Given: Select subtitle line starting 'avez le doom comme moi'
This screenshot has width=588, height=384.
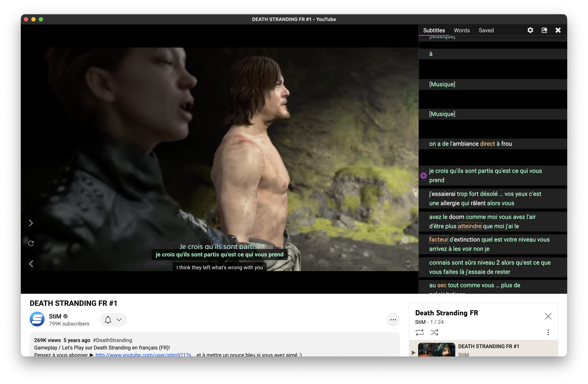Looking at the screenshot, I should click(493, 221).
